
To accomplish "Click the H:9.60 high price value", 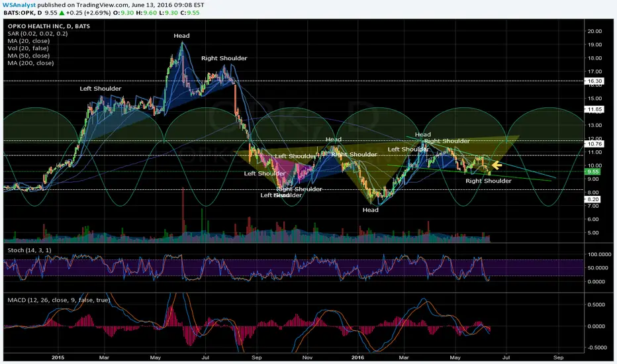I will click(x=146, y=13).
